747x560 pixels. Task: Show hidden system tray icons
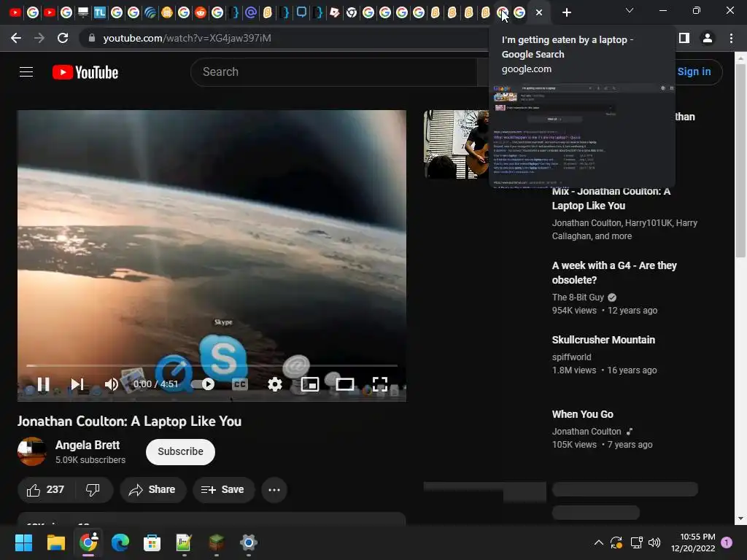point(599,542)
